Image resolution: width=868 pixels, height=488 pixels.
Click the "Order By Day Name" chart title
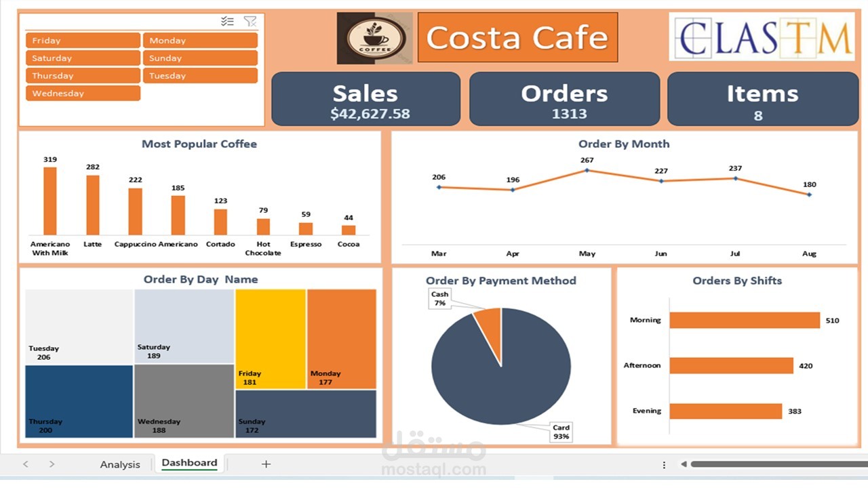pos(201,279)
